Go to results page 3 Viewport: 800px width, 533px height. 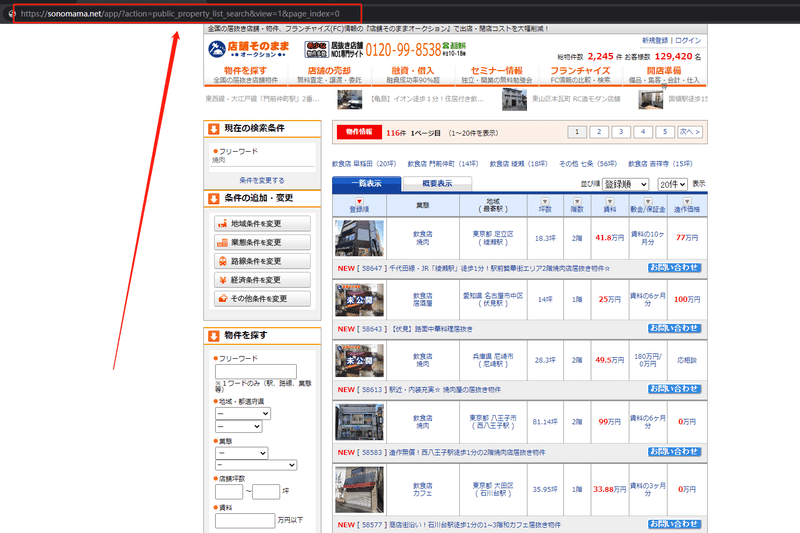pos(621,132)
